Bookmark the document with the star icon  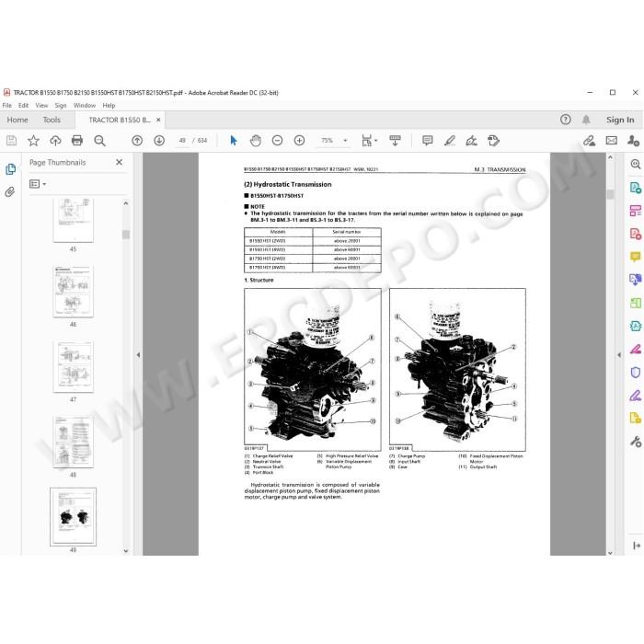[33, 141]
